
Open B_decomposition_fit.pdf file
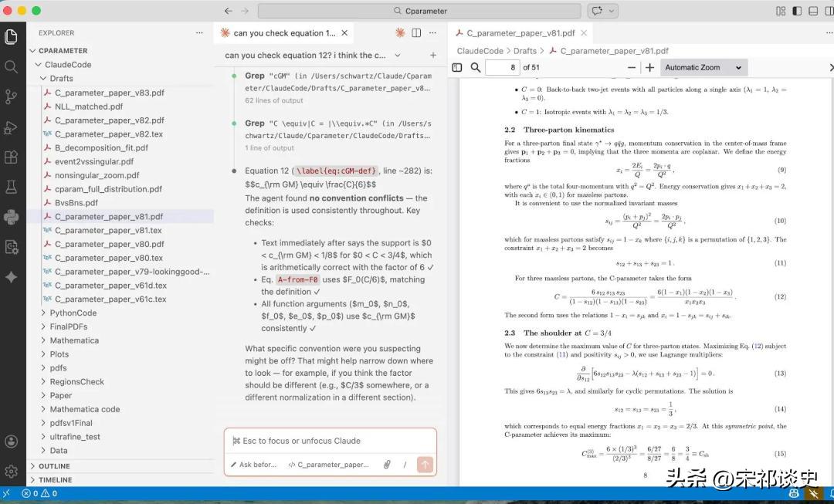101,147
